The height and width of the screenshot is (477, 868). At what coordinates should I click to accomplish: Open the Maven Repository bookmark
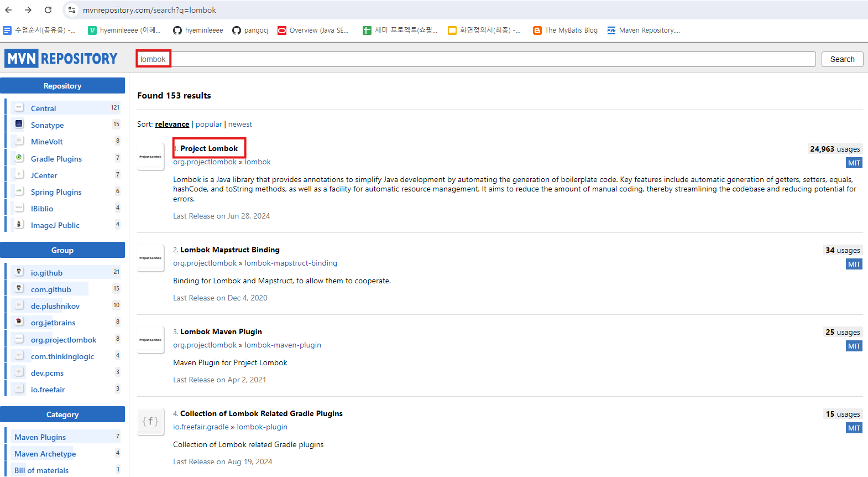[644, 30]
